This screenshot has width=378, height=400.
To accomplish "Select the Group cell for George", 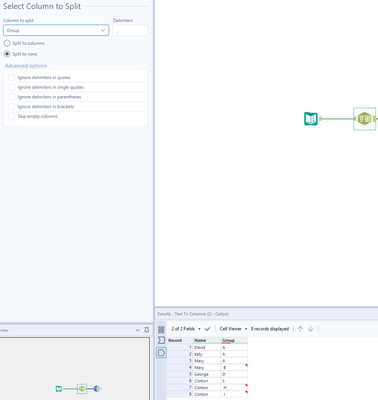I will coord(234,374).
